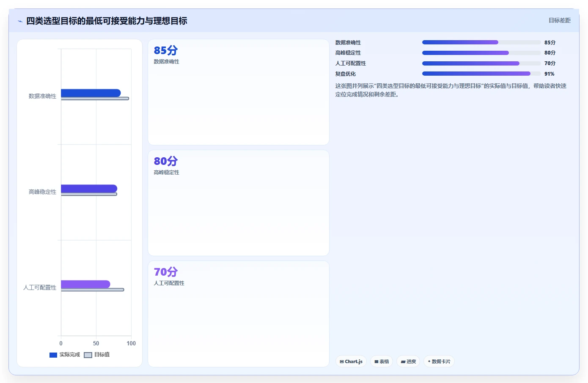588x383 pixels.
Task: Select the Chart.js tag chip
Action: [x=351, y=361]
